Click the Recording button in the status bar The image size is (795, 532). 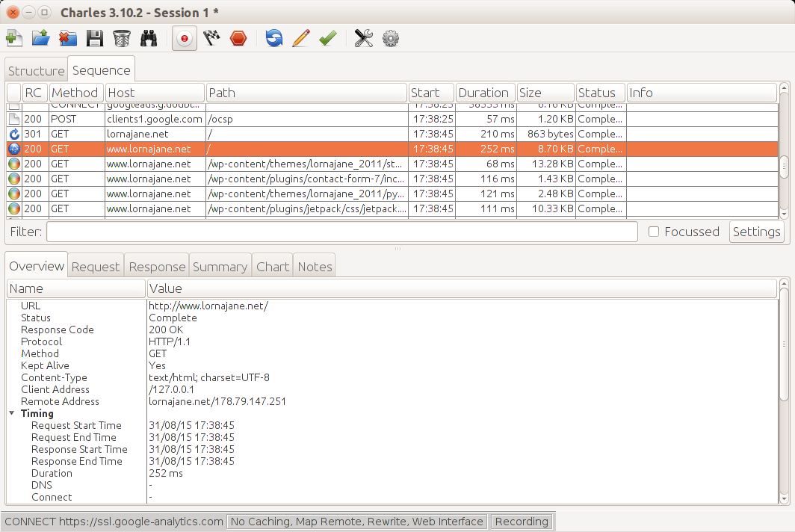pos(522,522)
